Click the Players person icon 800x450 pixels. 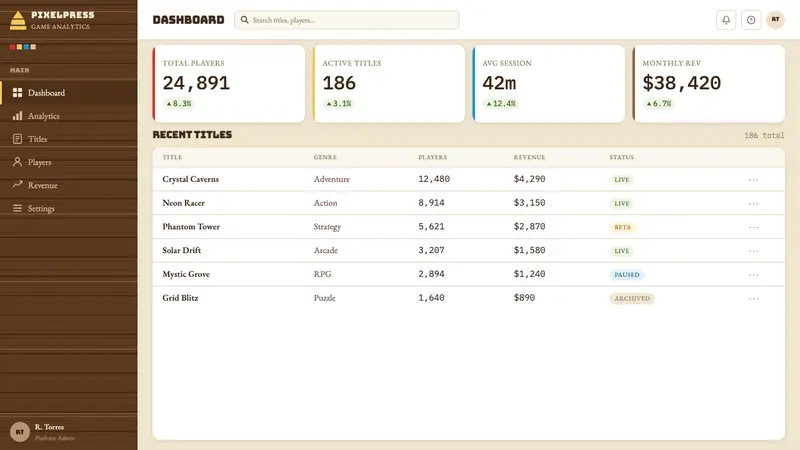[17, 162]
